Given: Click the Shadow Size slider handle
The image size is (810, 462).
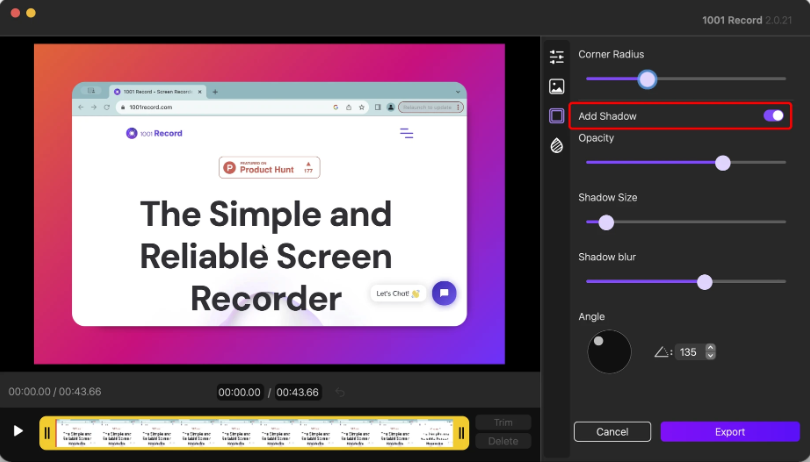Looking at the screenshot, I should click(x=606, y=222).
